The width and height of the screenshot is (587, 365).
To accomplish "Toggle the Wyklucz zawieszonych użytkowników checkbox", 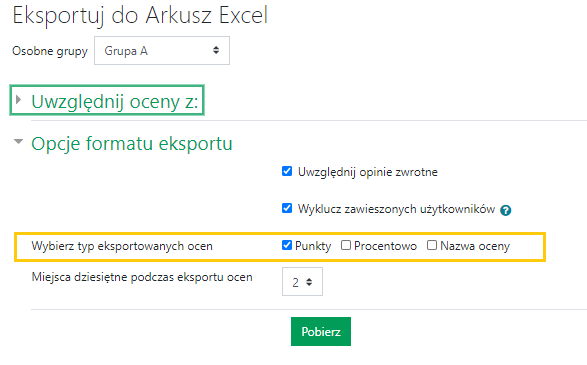I will pos(287,208).
